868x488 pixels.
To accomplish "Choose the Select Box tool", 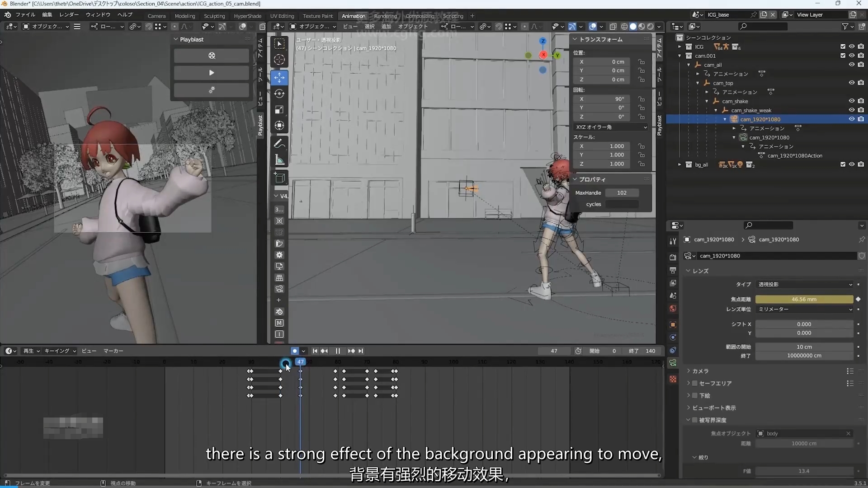I will (279, 44).
